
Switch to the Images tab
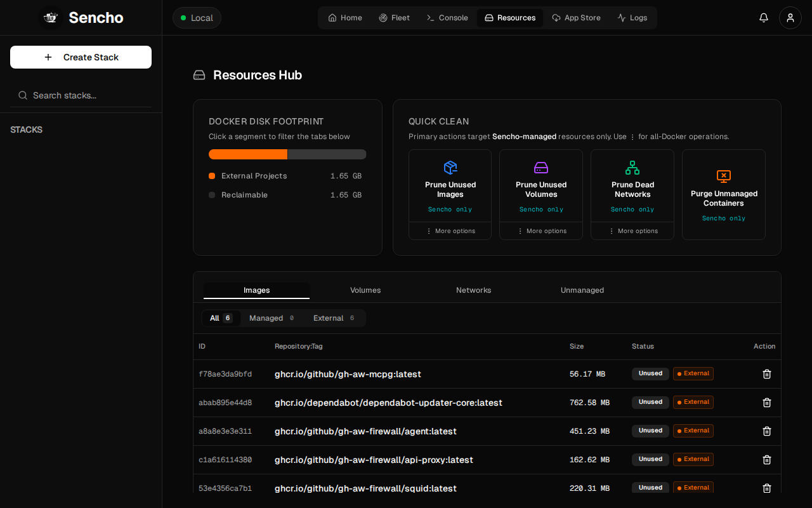257,290
